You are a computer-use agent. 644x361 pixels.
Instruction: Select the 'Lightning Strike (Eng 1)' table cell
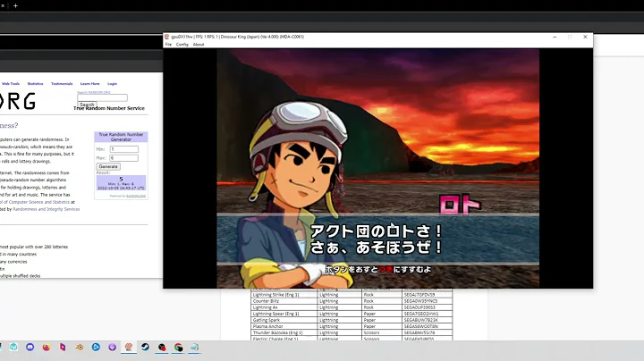click(x=284, y=295)
